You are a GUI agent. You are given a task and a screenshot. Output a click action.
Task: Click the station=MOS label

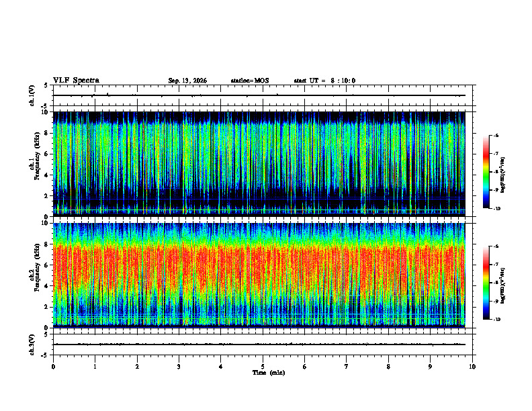pos(250,81)
